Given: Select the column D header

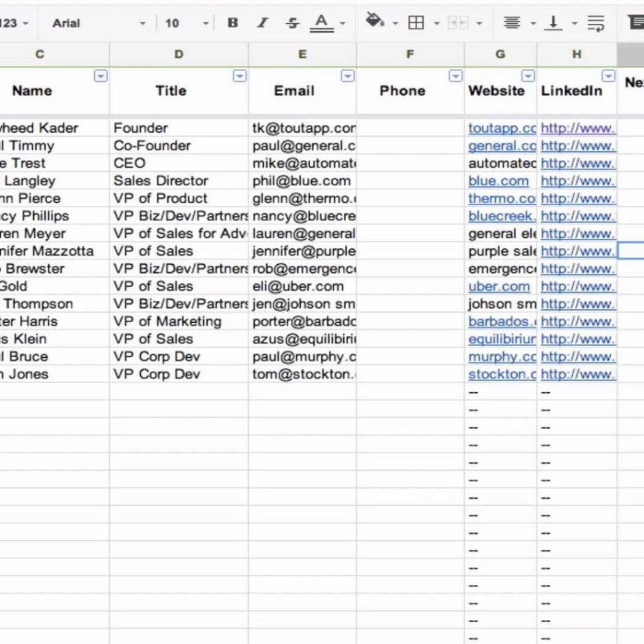Looking at the screenshot, I should pyautogui.click(x=178, y=54).
